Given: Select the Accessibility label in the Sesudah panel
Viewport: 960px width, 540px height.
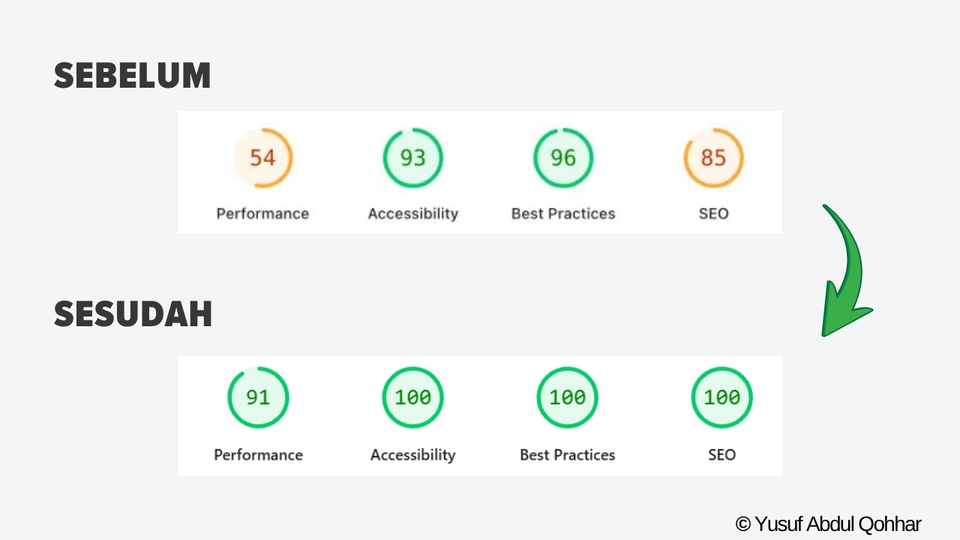Looking at the screenshot, I should (412, 454).
